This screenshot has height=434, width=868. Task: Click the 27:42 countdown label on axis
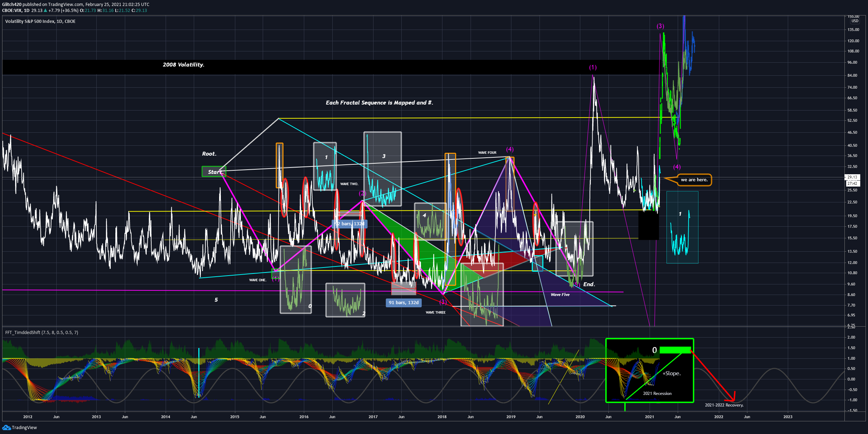point(852,183)
